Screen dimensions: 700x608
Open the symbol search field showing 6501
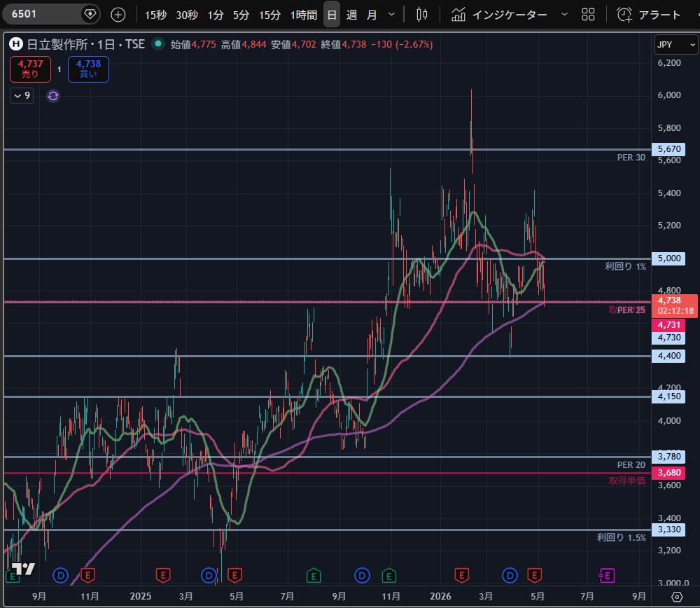(43, 14)
